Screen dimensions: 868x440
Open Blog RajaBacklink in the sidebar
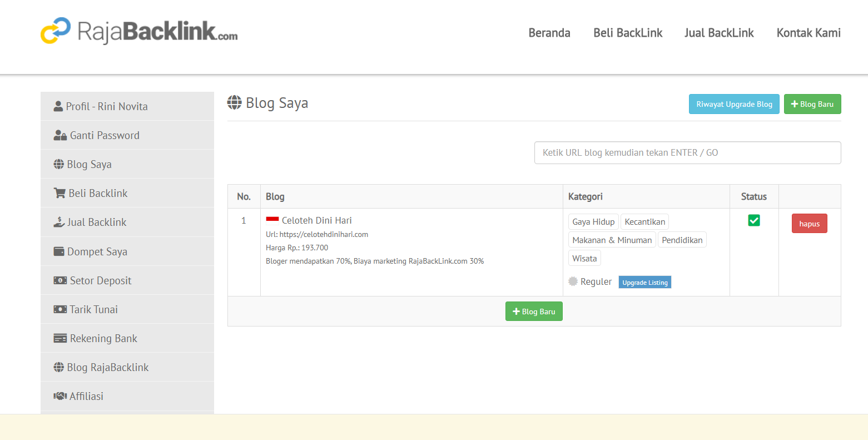click(127, 367)
